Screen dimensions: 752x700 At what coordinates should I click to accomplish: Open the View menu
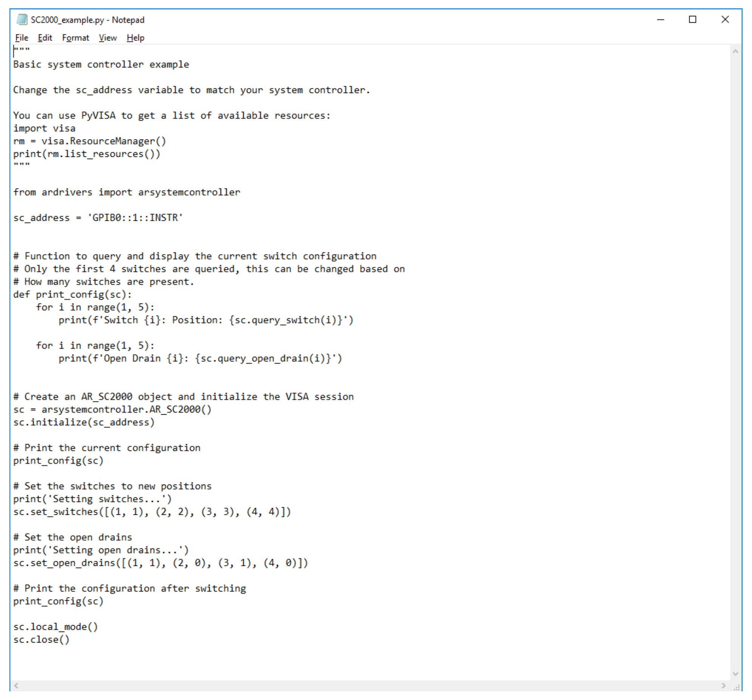108,38
